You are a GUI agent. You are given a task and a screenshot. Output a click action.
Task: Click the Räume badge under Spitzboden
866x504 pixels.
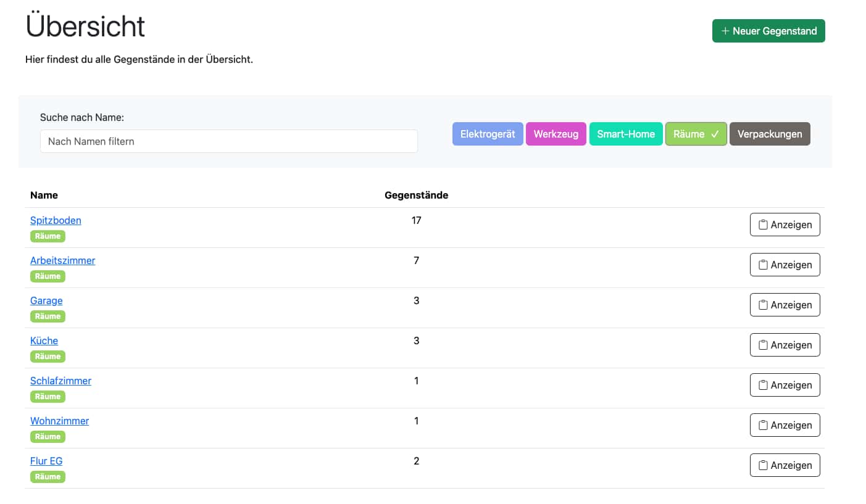[48, 236]
